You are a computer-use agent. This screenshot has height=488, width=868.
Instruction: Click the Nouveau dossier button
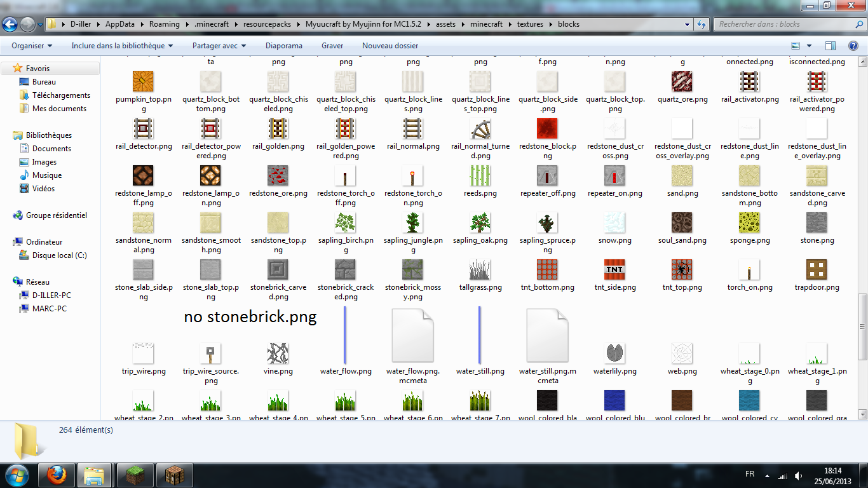[x=390, y=46]
